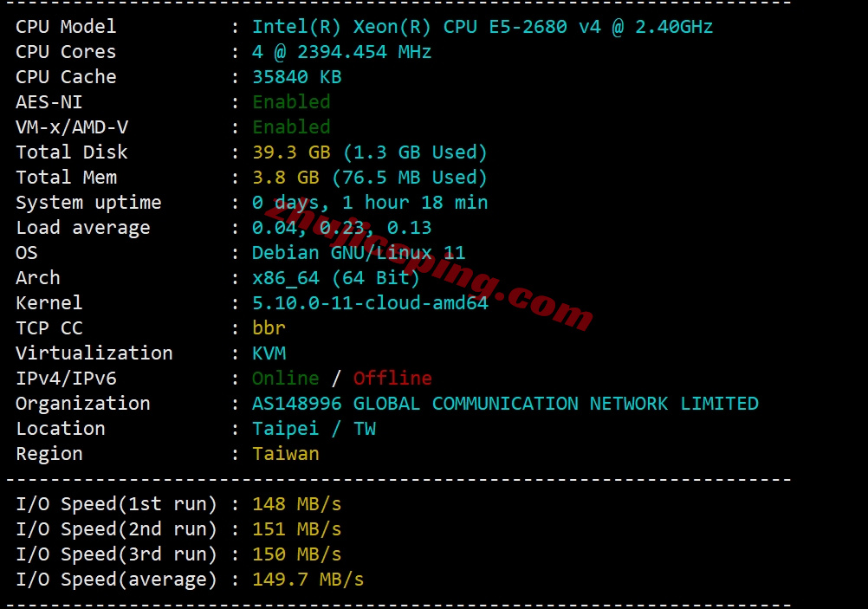The width and height of the screenshot is (868, 609).
Task: Click the kernel version 5.10.0-11-cloud-amd64
Action: [370, 303]
